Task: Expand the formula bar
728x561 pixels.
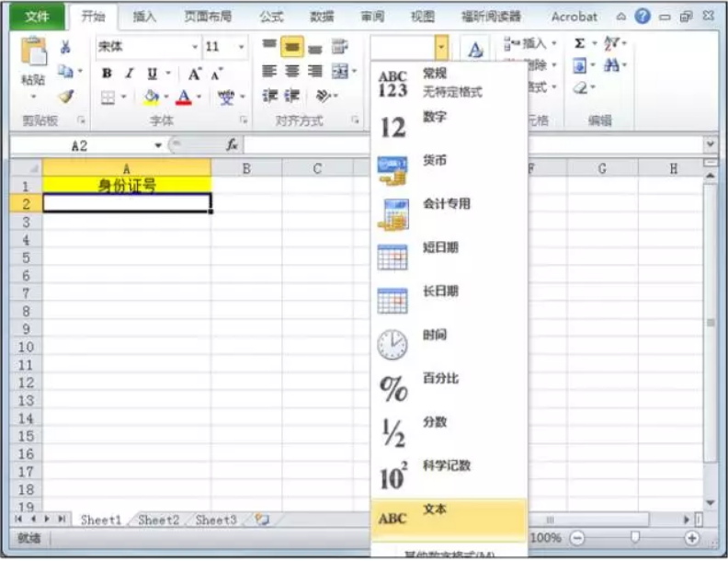Action: click(710, 144)
